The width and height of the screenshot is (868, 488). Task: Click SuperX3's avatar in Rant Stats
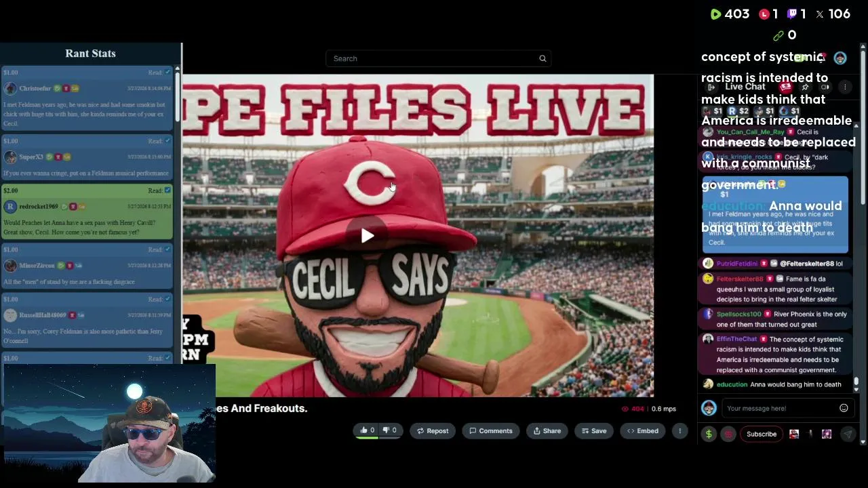point(10,157)
